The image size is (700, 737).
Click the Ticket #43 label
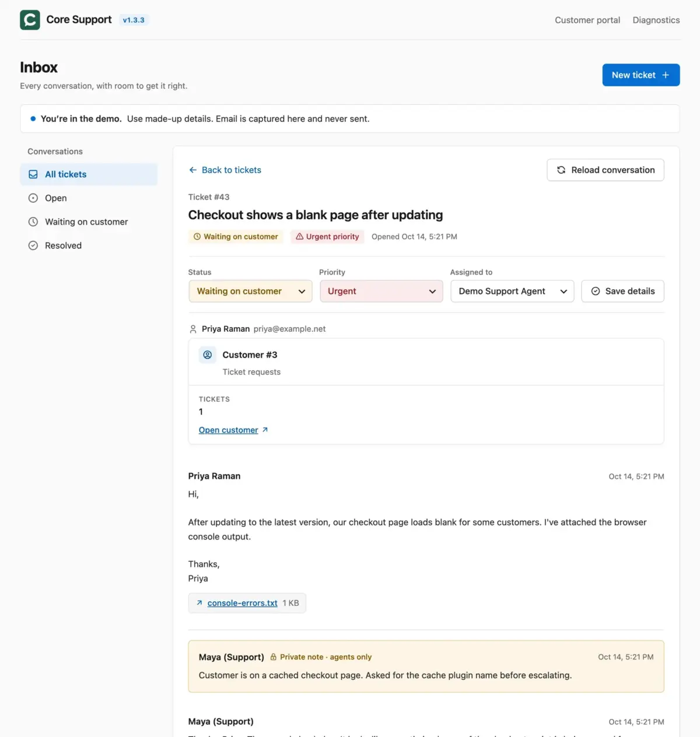[x=209, y=197]
